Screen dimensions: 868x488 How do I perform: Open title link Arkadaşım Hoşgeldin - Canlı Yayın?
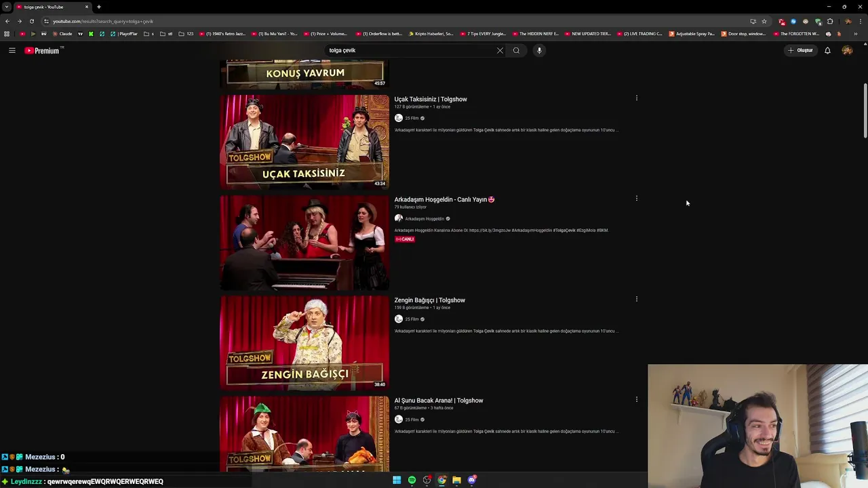[x=444, y=199]
